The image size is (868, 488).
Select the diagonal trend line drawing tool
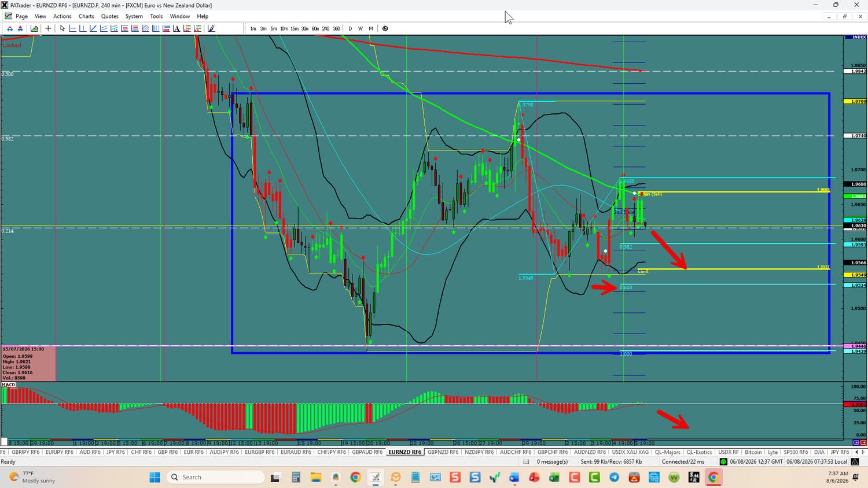pos(93,28)
